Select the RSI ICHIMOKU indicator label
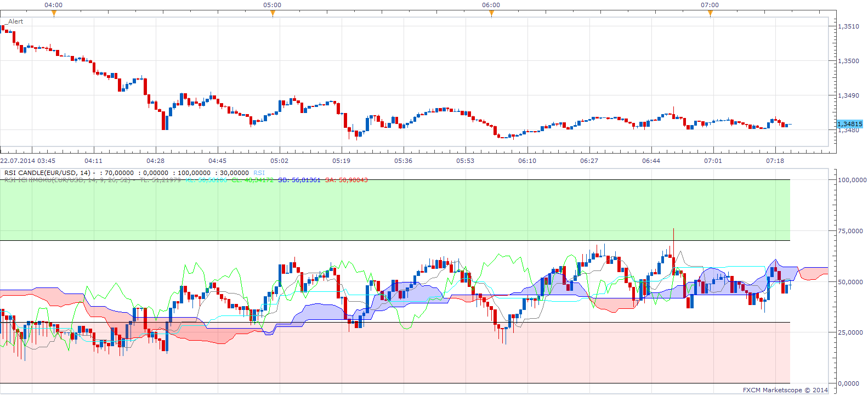 67,180
